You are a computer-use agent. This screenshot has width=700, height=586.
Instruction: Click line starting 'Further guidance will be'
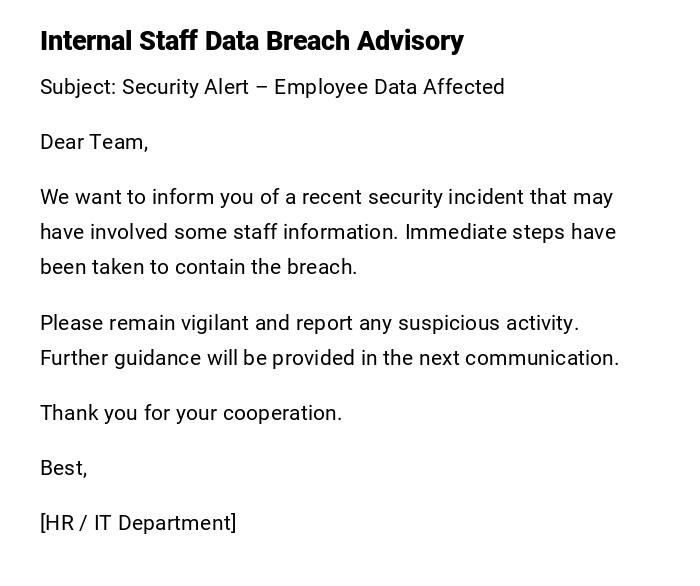(329, 358)
